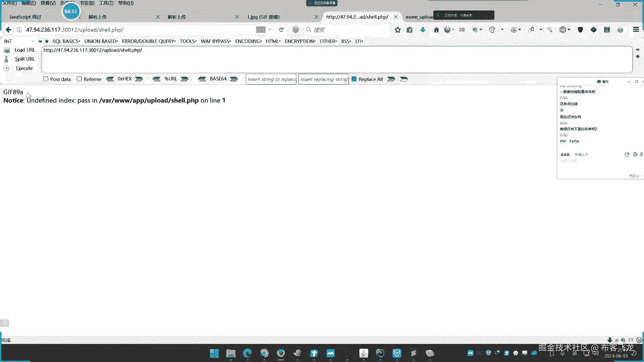This screenshot has height=362, width=644.
Task: Encode selection with BASE64 right arrow
Action: point(234,79)
